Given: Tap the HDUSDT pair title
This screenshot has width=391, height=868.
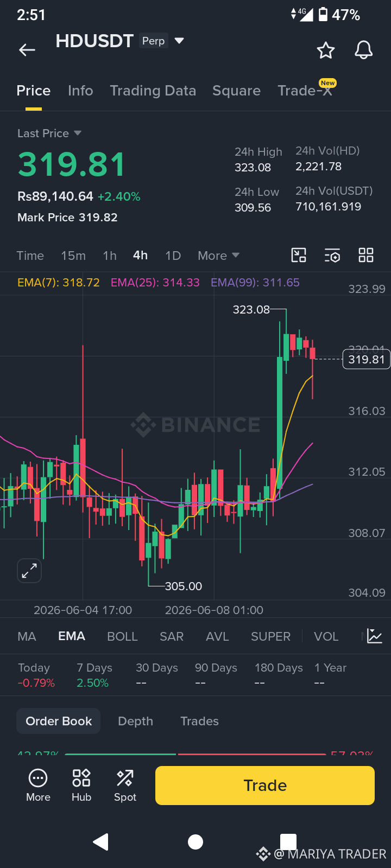Looking at the screenshot, I should coord(94,41).
